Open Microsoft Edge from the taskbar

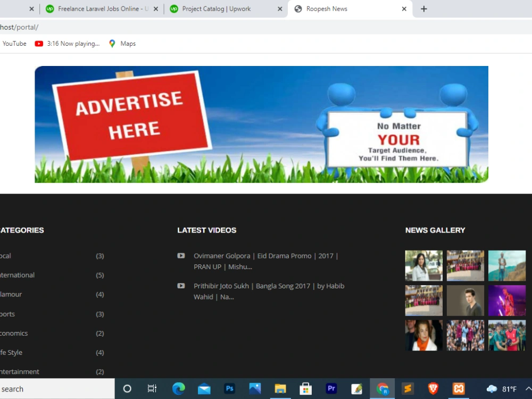[x=178, y=388]
